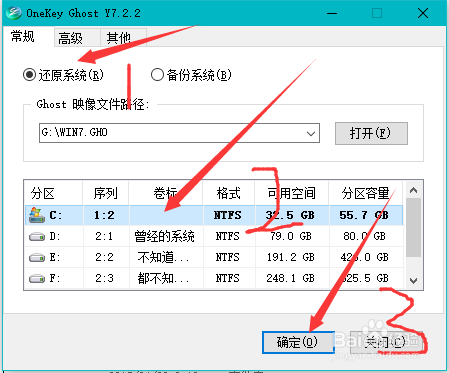Click the OneKey Ghost app icon in title bar
This screenshot has height=373, width=449.
(x=13, y=13)
